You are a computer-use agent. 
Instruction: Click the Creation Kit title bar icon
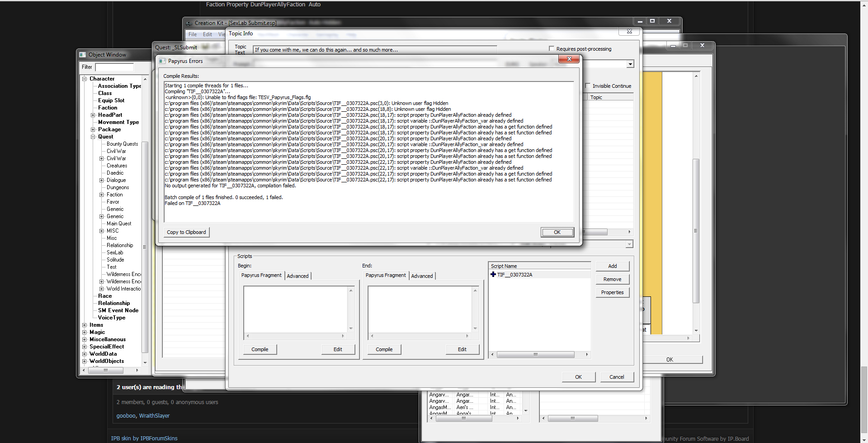click(189, 23)
